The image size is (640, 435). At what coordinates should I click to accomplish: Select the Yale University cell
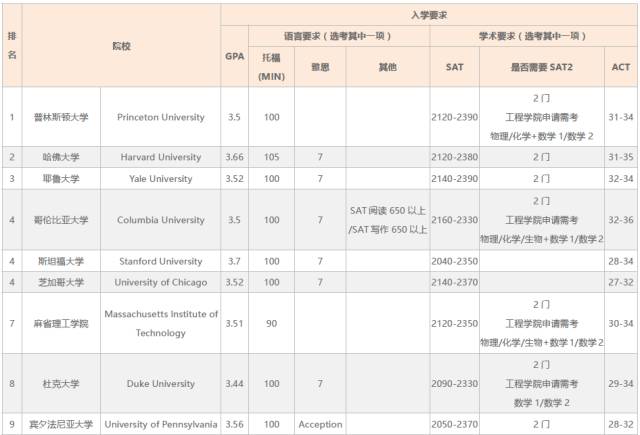(x=160, y=179)
